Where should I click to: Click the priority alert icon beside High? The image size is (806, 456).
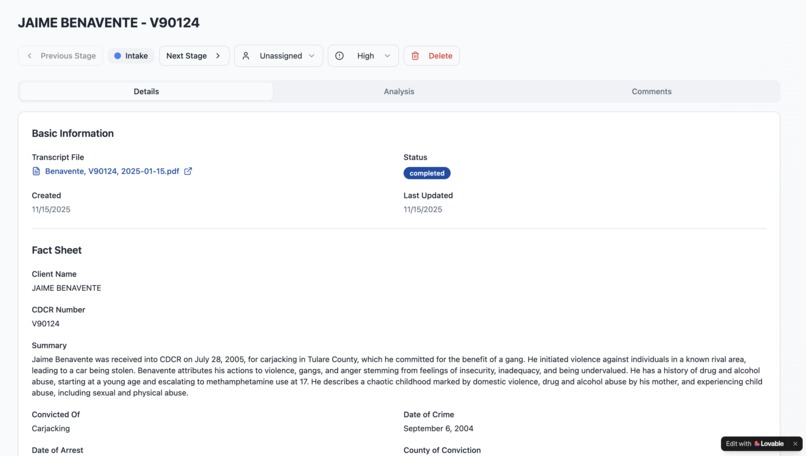(339, 56)
